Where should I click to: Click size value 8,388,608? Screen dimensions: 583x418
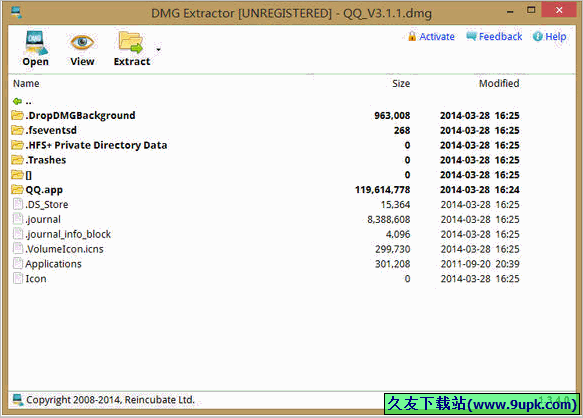pyautogui.click(x=389, y=220)
